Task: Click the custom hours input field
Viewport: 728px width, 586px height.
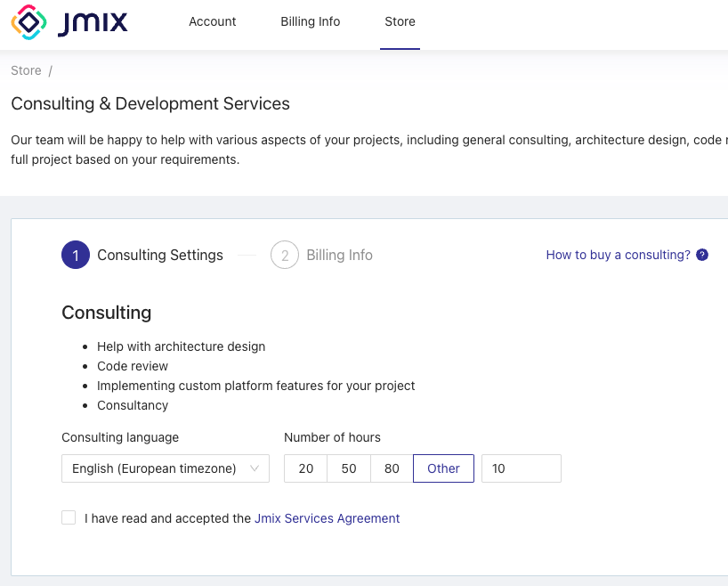Action: [x=521, y=468]
